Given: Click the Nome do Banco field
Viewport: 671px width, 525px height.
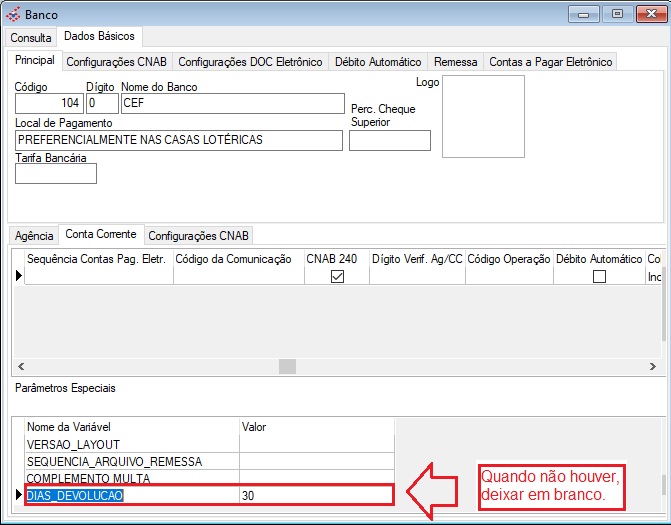Looking at the screenshot, I should pos(231,102).
